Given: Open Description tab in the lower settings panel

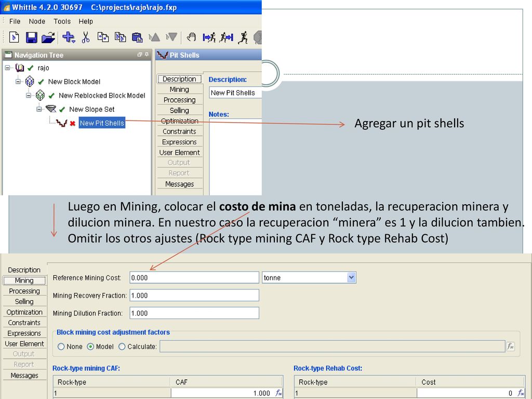Looking at the screenshot, I should tap(24, 270).
